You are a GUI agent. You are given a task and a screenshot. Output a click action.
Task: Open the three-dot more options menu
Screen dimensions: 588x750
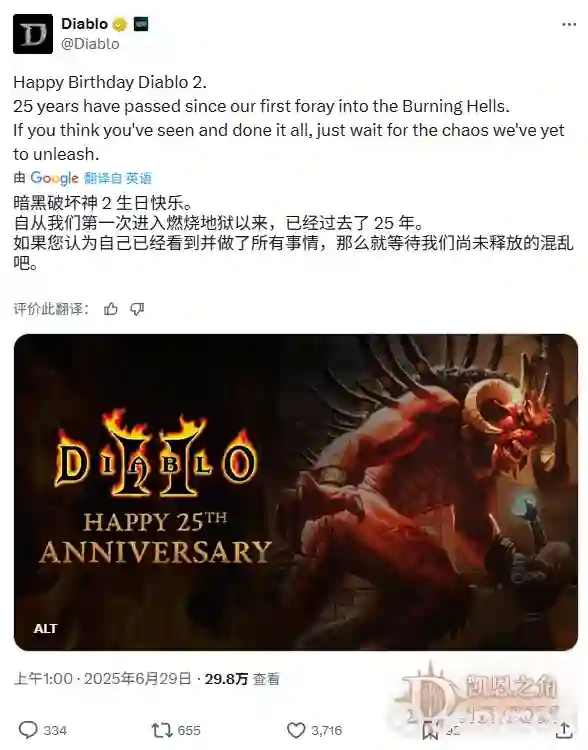(569, 24)
